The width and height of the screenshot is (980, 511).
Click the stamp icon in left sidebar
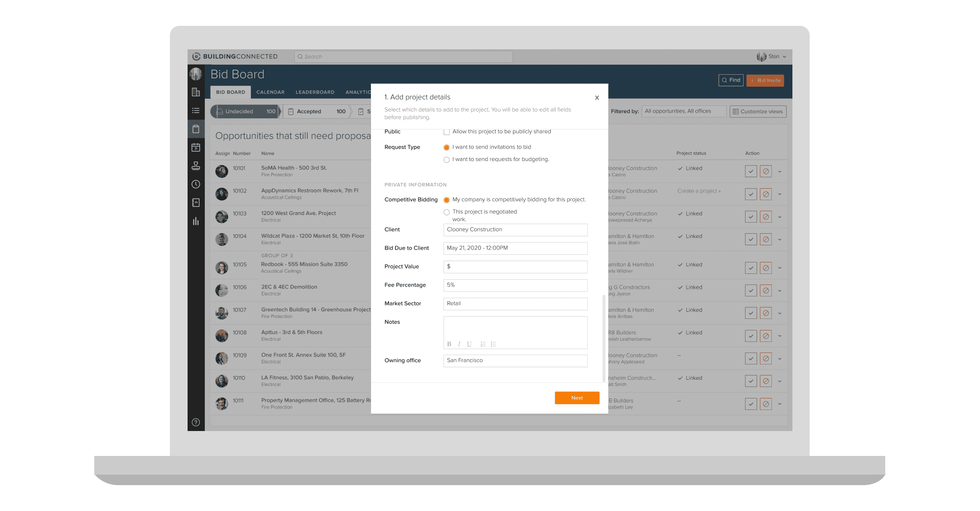coord(196,166)
